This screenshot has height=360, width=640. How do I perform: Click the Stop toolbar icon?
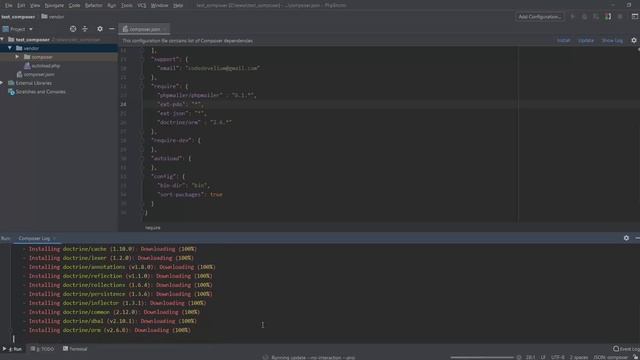[x=620, y=17]
